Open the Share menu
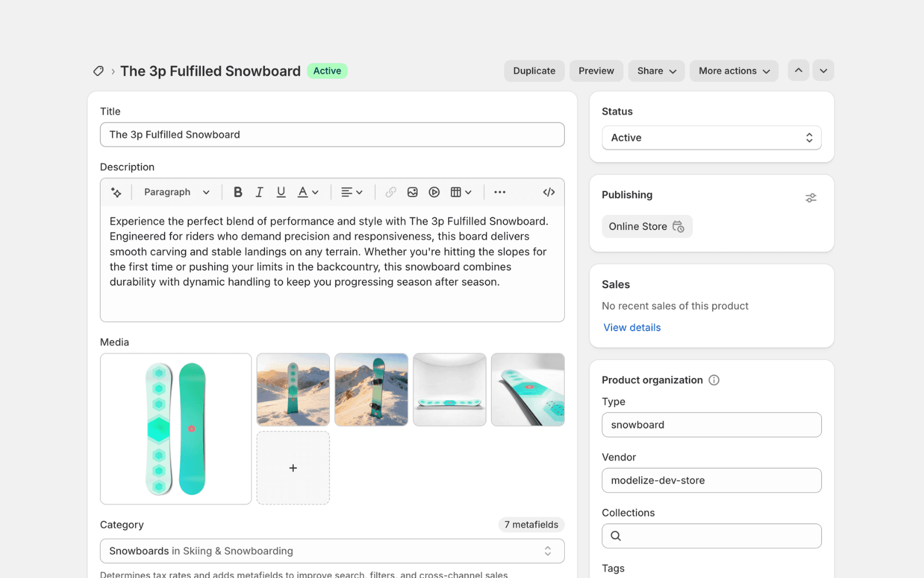924x578 pixels. pyautogui.click(x=656, y=71)
